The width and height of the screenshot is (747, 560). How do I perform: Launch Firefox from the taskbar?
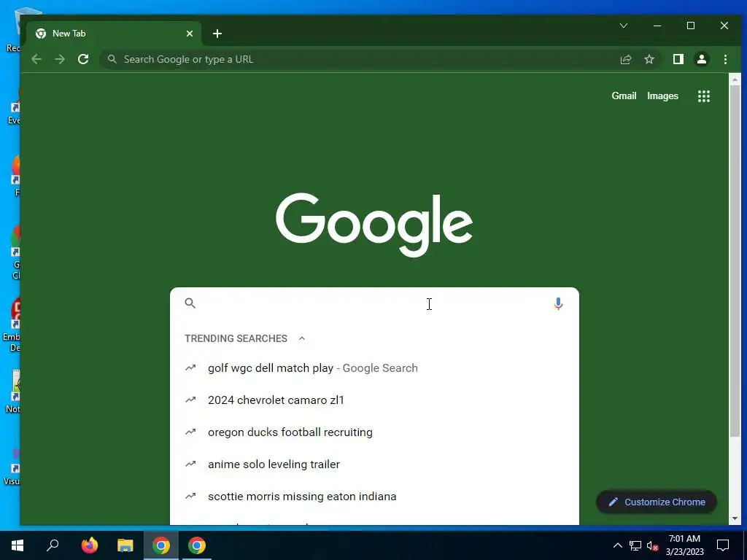[90, 545]
